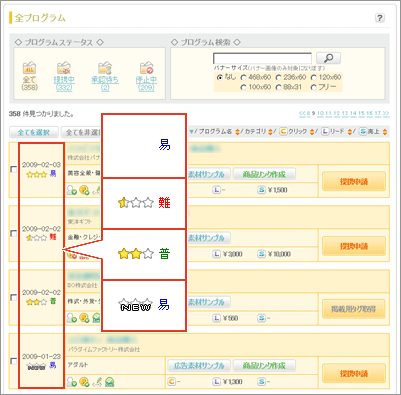Viewport: 401px width, 395px height.
Task: Click the L lead icon in sort header
Action: [325, 131]
